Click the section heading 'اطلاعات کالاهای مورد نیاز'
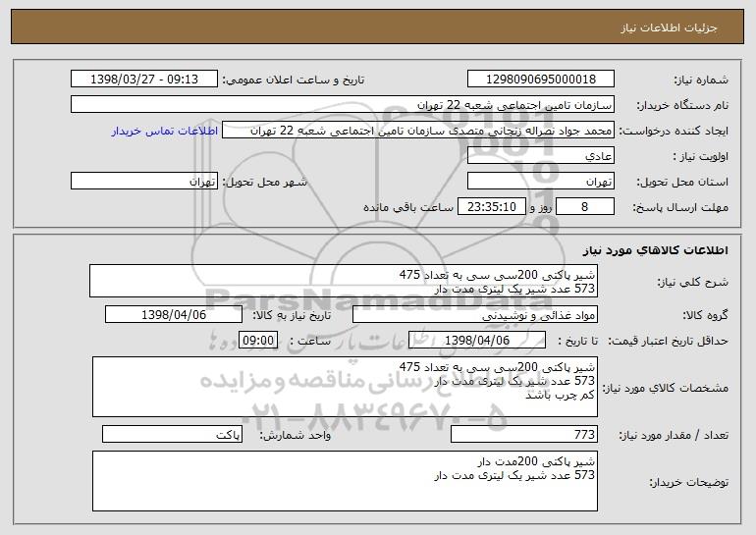This screenshot has width=756, height=535. (x=655, y=250)
